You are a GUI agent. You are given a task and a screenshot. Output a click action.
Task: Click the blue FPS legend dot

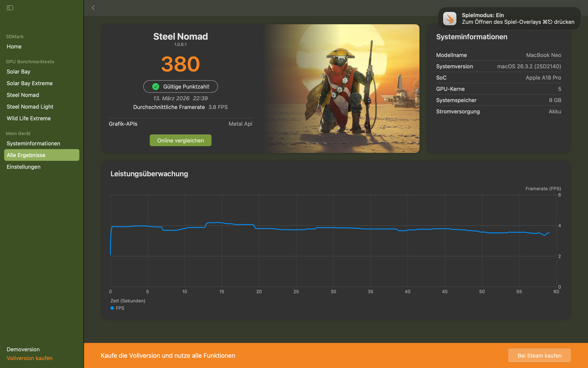(x=112, y=308)
